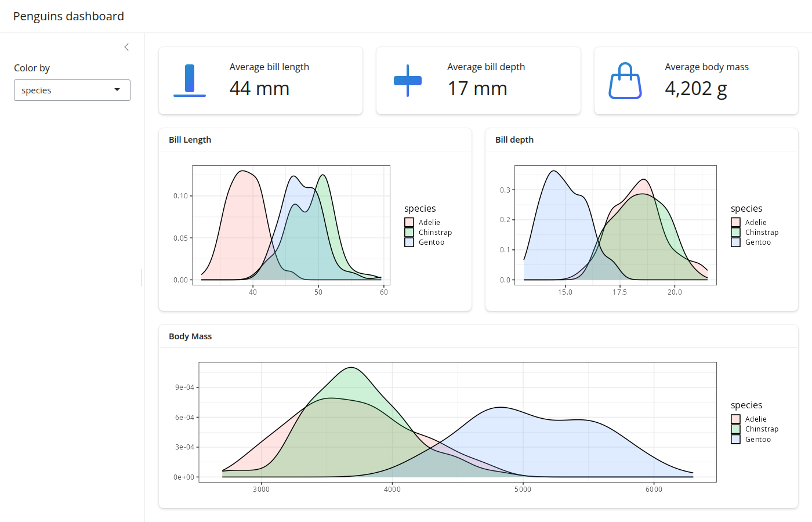Click the sidebar resize handle

point(142,278)
